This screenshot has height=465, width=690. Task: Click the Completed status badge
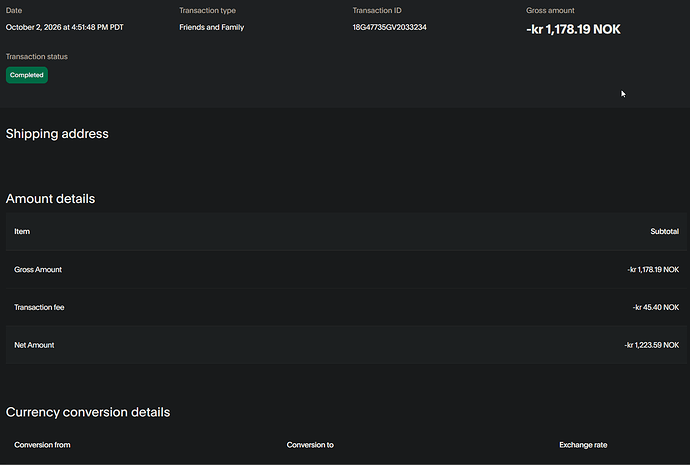click(27, 75)
